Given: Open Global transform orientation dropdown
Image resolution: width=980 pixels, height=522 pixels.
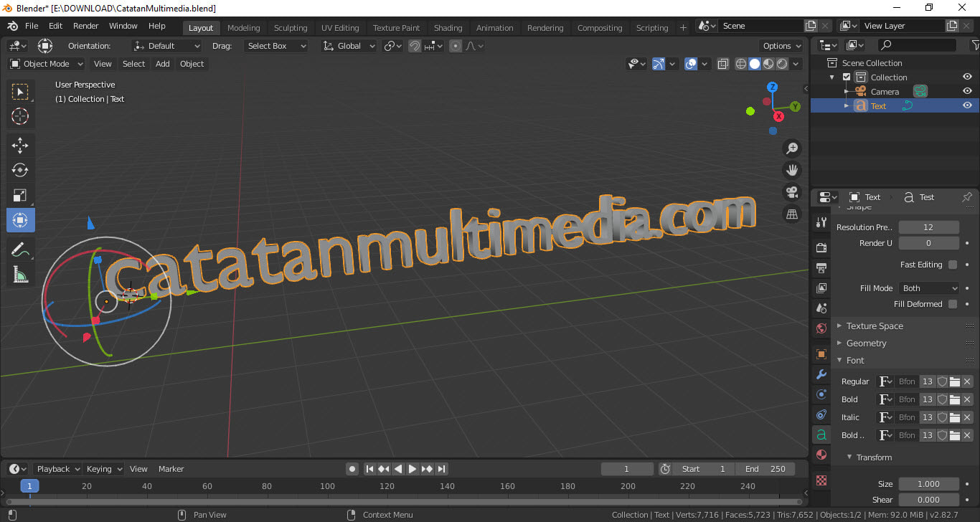Looking at the screenshot, I should point(349,46).
